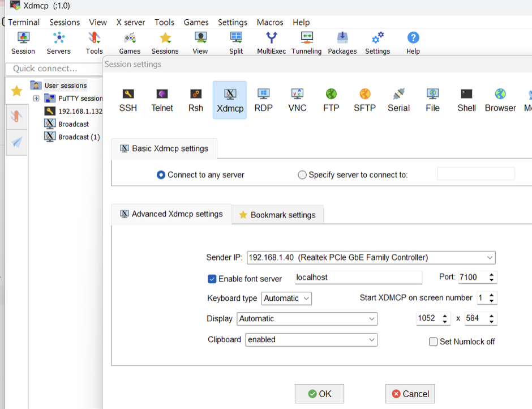Open the sidebar star favorites tab
Image resolution: width=532 pixels, height=409 pixels.
click(x=16, y=91)
